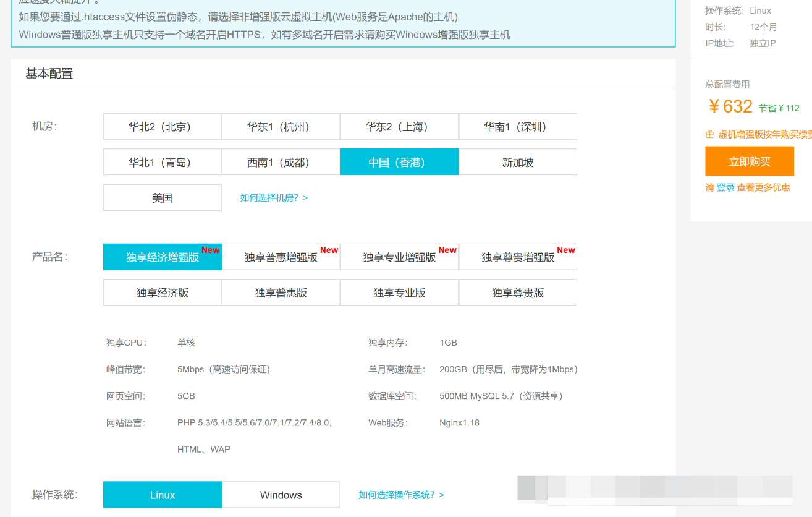Click the 立即购买 purchase button
The image size is (812, 517).
pos(749,161)
